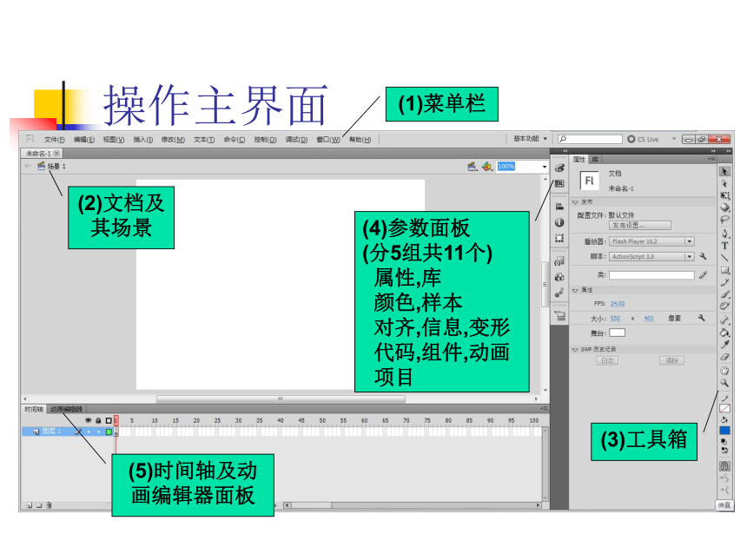Open the Properties panel options menu
The height and width of the screenshot is (560, 747).
pos(711,159)
